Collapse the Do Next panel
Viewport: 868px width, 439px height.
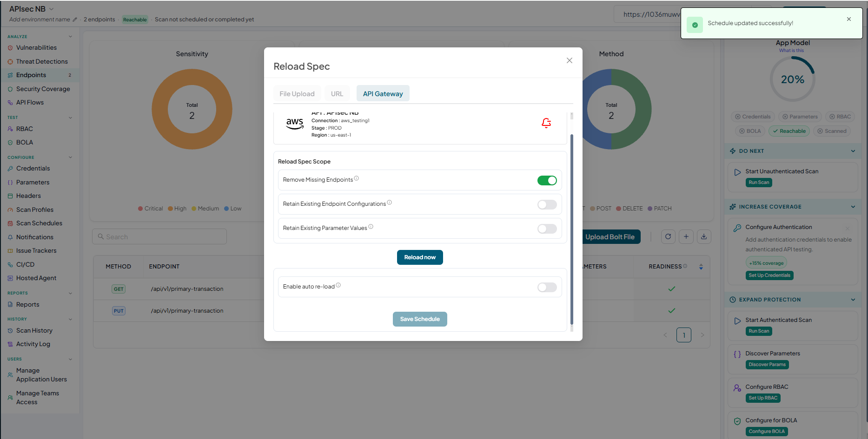coord(853,151)
